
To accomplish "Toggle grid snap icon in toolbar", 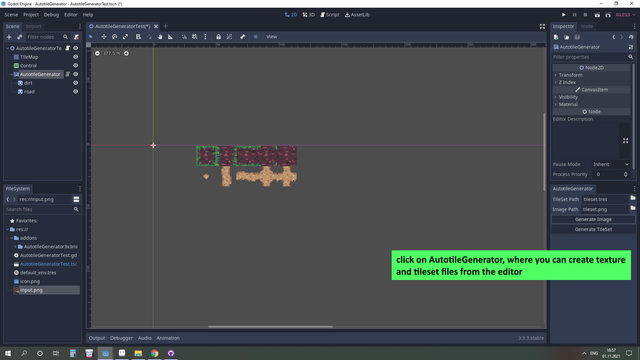I will tap(195, 37).
